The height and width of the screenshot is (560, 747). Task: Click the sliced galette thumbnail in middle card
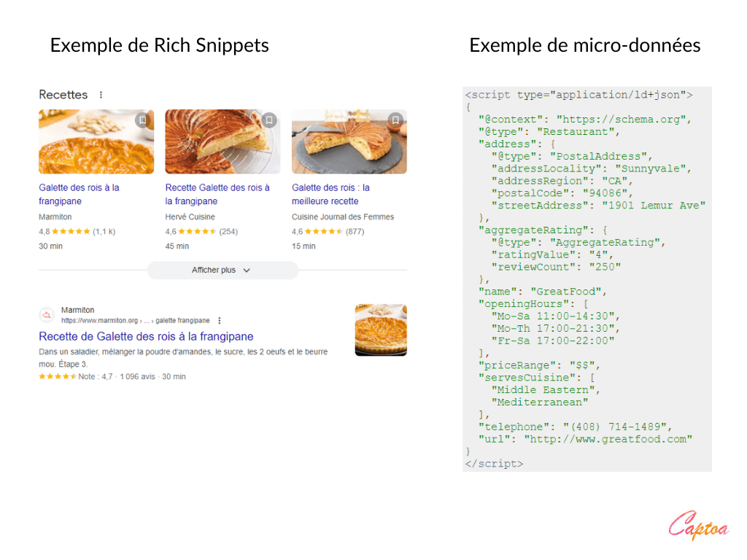click(x=222, y=141)
